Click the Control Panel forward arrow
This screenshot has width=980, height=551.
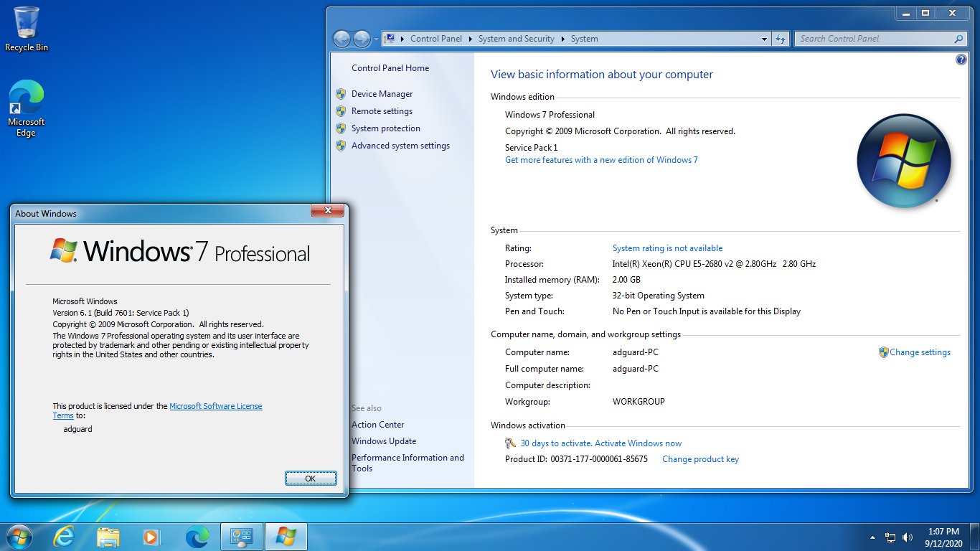362,39
